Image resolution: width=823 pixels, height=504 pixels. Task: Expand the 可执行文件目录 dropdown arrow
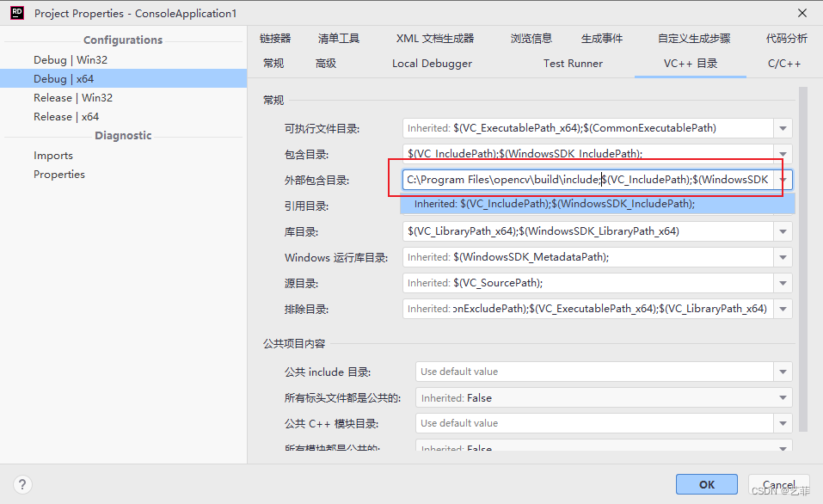[x=783, y=128]
